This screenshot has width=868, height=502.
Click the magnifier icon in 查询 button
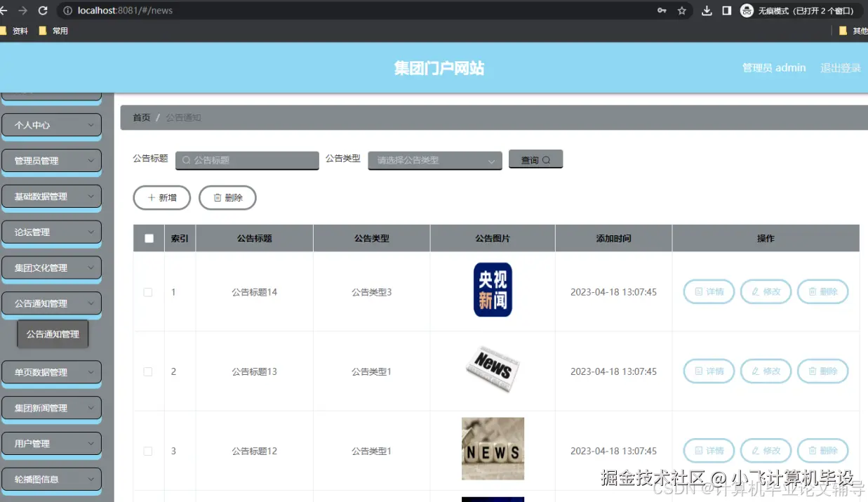[x=546, y=160]
